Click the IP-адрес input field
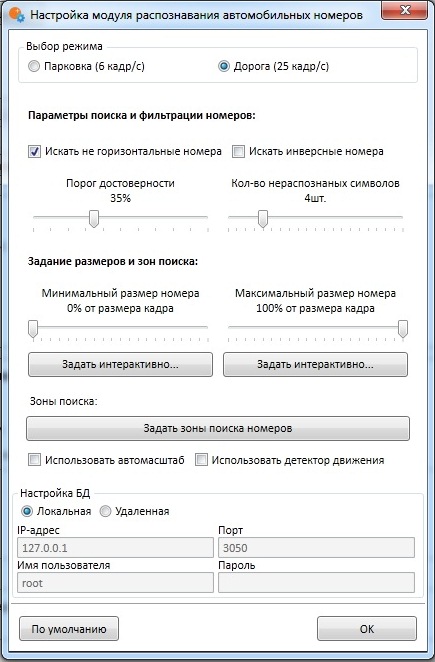435x662 pixels. 115,548
